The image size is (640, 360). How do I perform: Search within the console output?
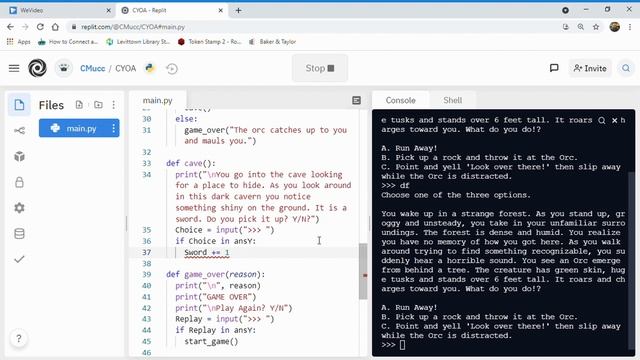pos(602,120)
